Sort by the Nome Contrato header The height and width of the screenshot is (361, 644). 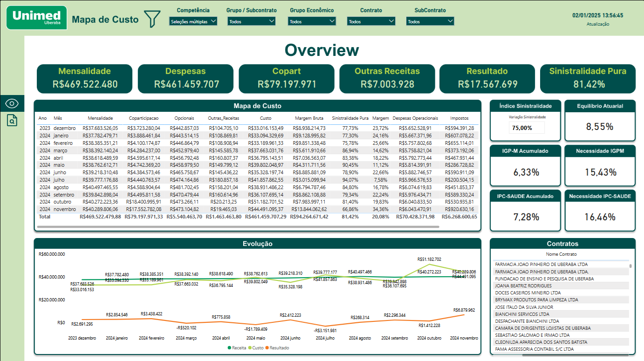pos(562,254)
